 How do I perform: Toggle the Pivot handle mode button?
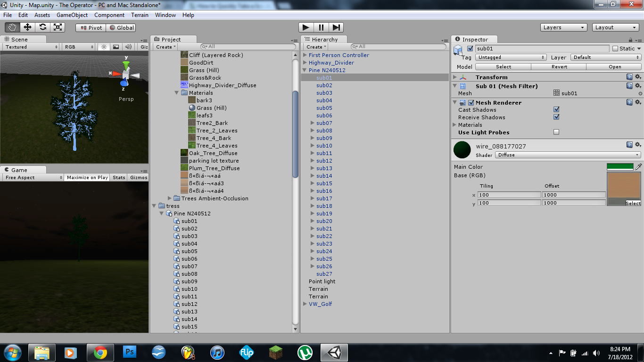91,27
